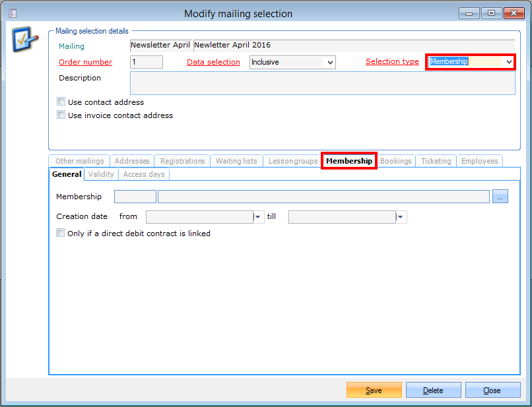Click the Close button at bottom
The image size is (532, 407).
(492, 391)
